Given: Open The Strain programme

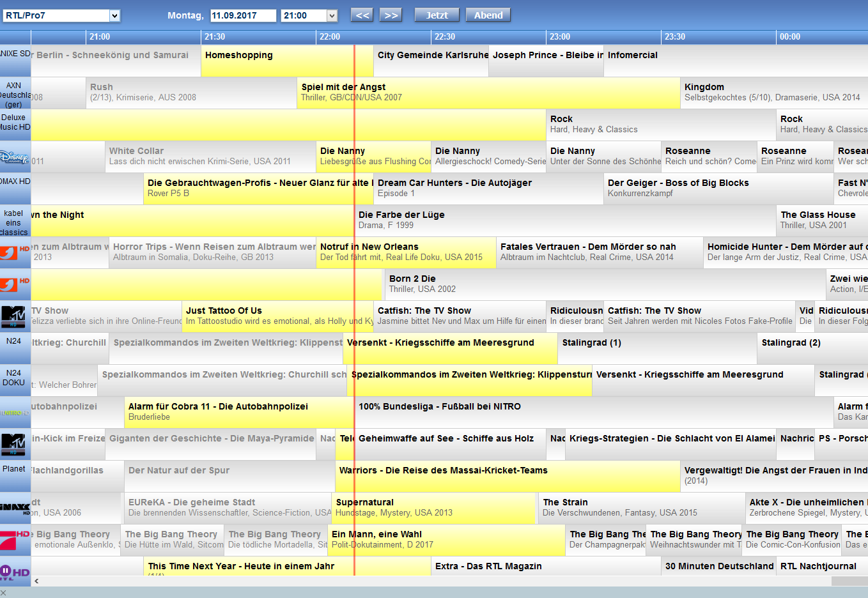Looking at the screenshot, I should tap(642, 508).
